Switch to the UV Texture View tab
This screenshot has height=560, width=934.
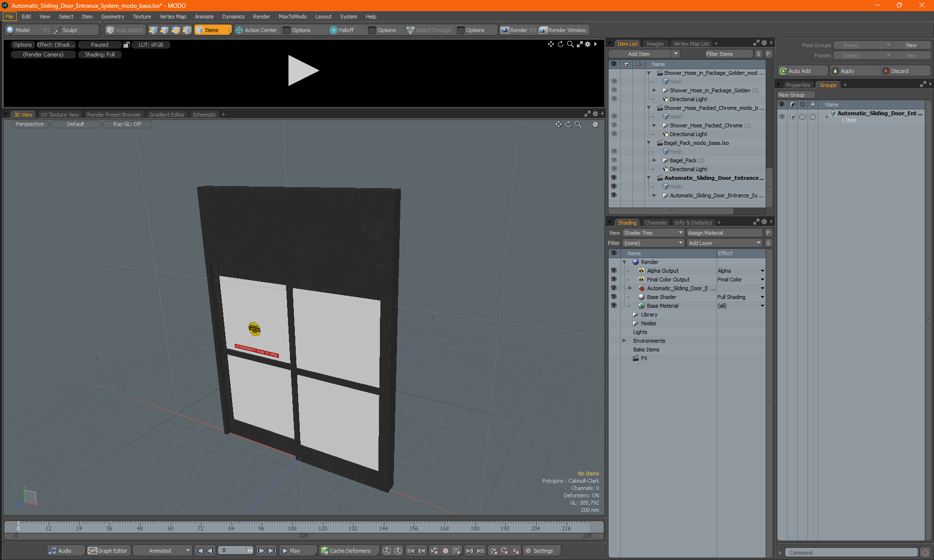[x=59, y=115]
